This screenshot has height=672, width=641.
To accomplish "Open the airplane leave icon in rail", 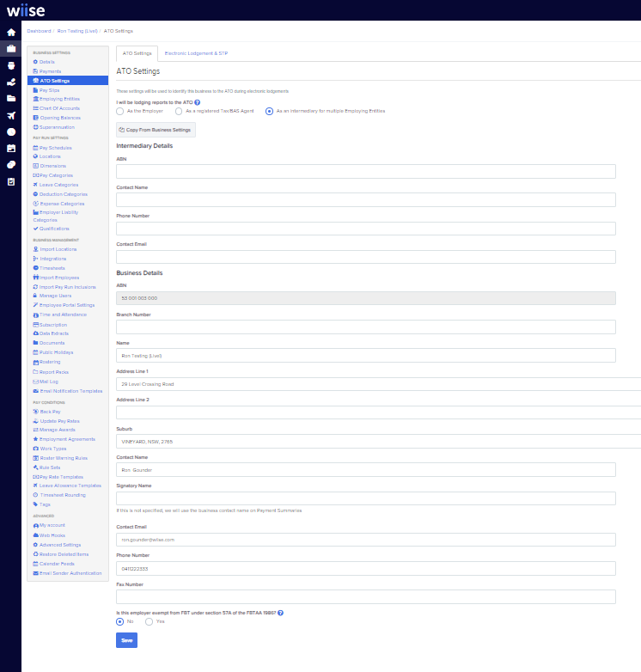I will point(11,115).
